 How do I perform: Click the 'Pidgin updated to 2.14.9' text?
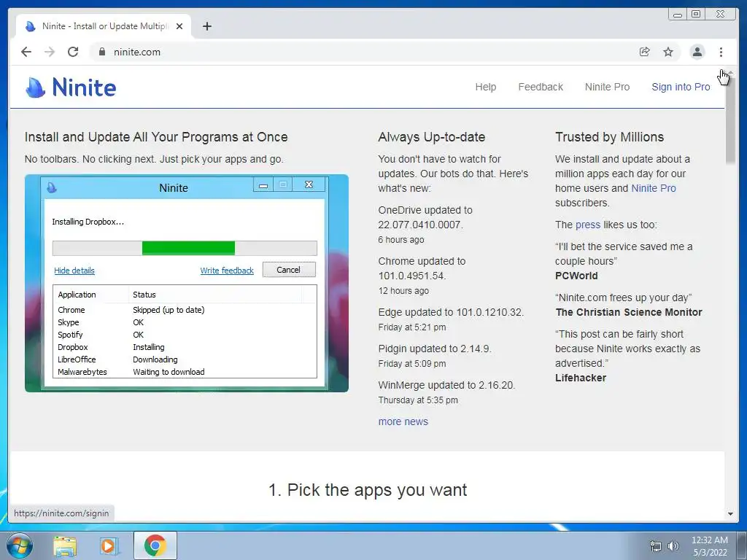(435, 349)
